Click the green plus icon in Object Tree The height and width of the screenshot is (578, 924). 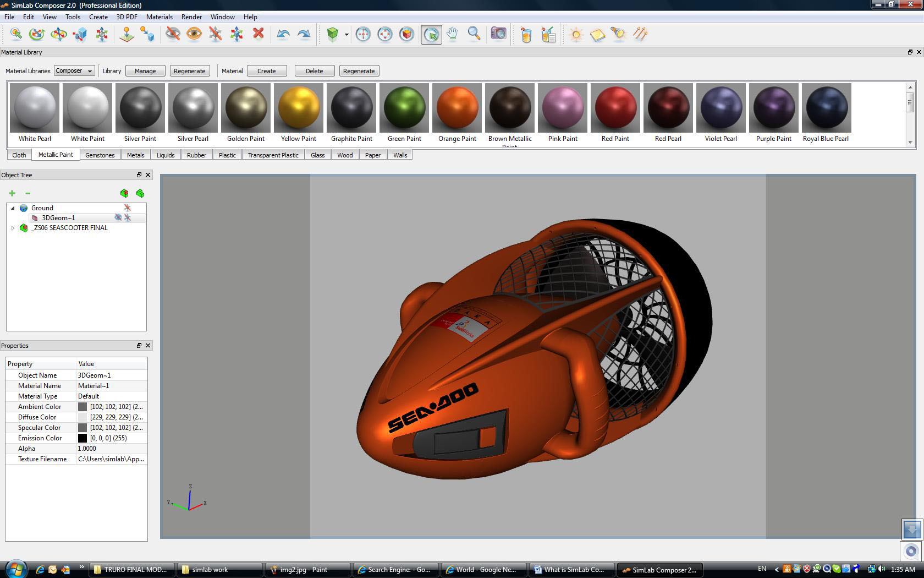tap(12, 193)
